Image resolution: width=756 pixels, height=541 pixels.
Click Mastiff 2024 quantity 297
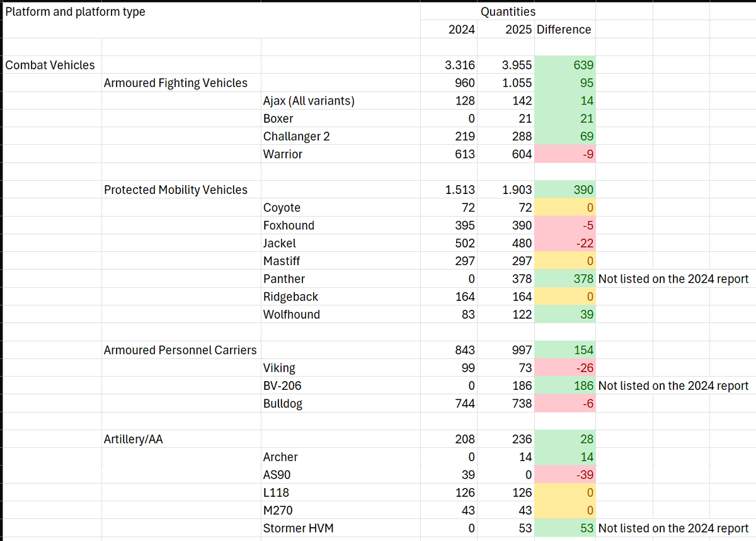(448, 261)
